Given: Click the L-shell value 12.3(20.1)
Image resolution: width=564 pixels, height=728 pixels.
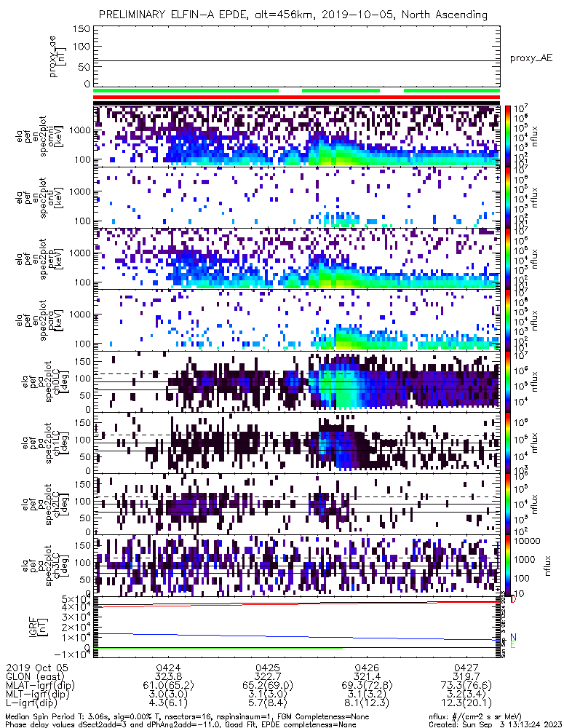Looking at the screenshot, I should 466,703.
